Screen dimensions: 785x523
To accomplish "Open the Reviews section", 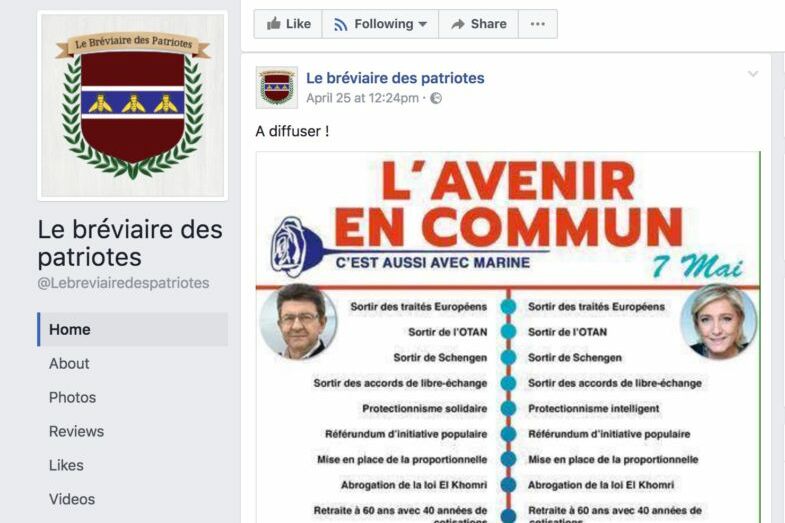I will point(77,431).
